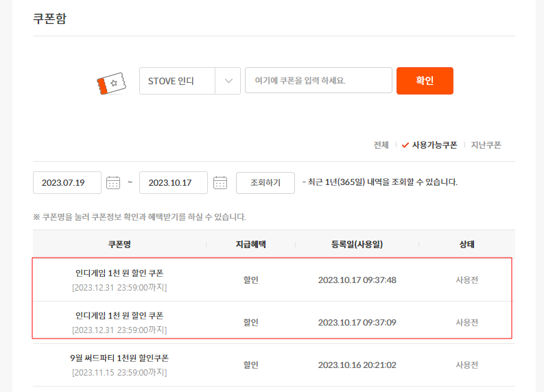544x392 pixels.
Task: Switch to the 전체 coupon filter
Action: tap(381, 145)
